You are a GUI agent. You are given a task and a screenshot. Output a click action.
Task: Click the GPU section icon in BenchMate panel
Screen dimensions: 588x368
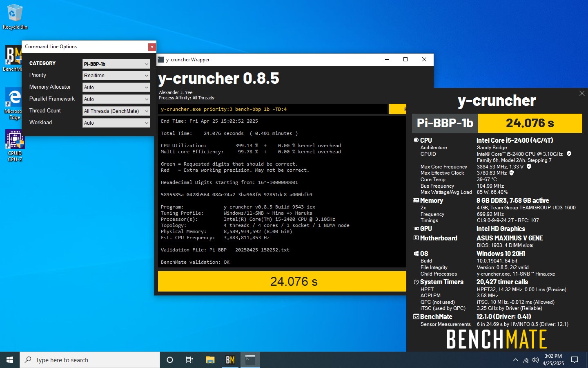click(416, 229)
